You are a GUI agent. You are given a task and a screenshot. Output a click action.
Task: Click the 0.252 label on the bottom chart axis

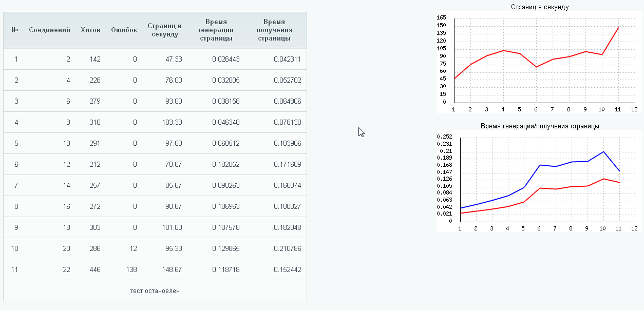pyautogui.click(x=444, y=137)
